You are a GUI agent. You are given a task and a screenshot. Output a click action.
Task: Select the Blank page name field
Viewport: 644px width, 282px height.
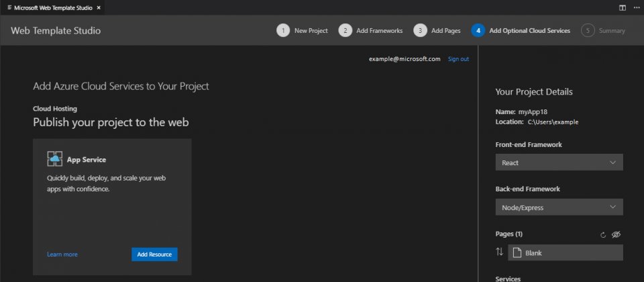(566, 253)
